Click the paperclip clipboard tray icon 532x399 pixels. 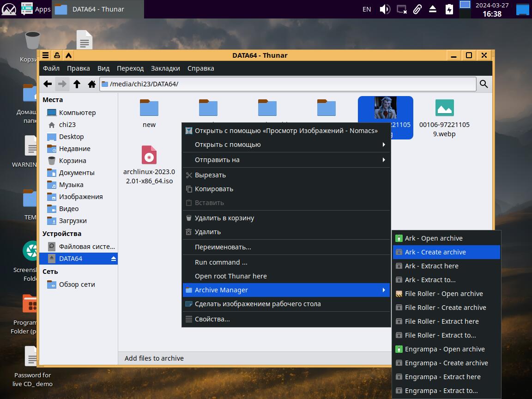coord(417,9)
